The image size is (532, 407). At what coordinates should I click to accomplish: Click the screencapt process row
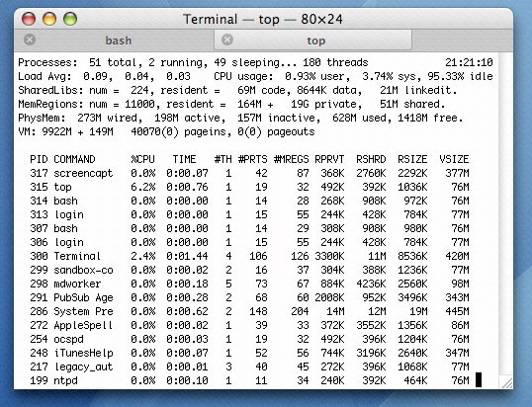(249, 173)
